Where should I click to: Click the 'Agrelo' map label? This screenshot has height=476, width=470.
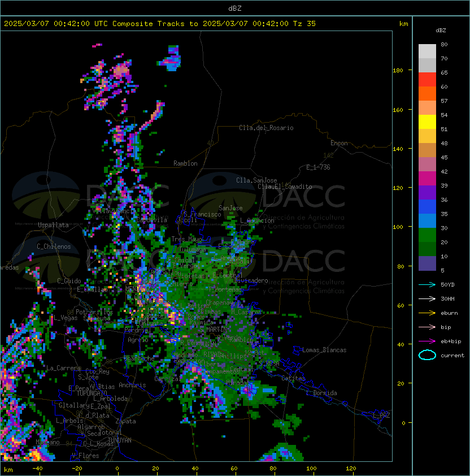tap(138, 340)
